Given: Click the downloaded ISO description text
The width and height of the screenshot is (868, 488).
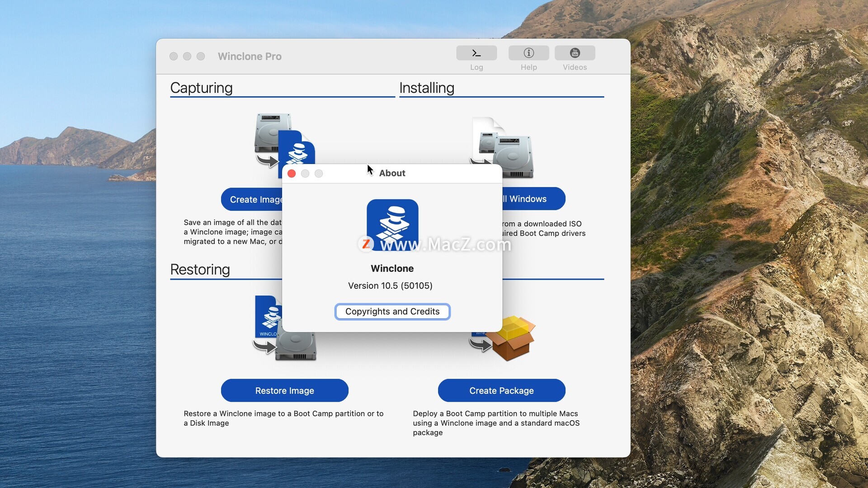Looking at the screenshot, I should coord(544,229).
